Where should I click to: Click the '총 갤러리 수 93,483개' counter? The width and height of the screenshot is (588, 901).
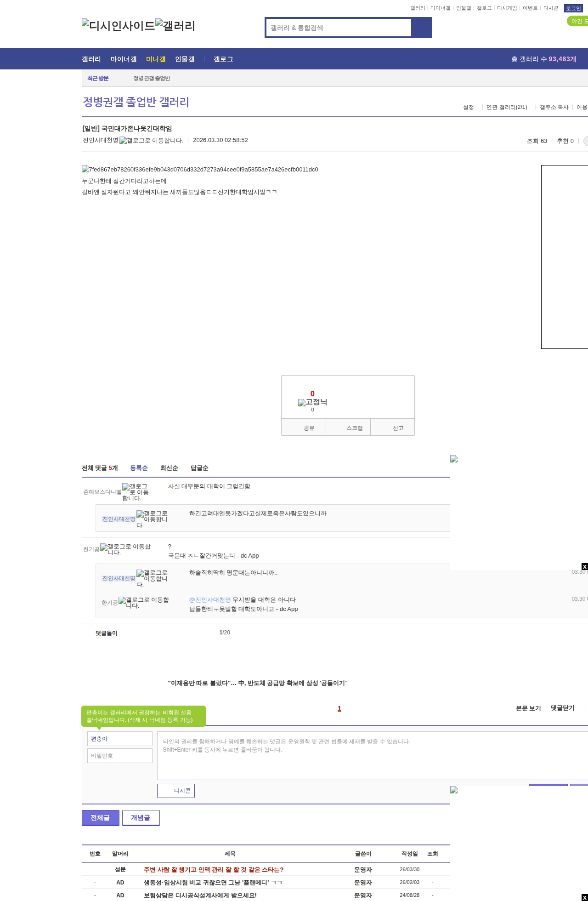[544, 59]
